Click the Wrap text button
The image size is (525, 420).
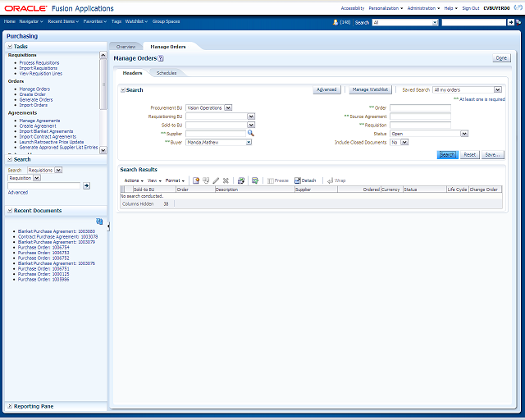(x=336, y=180)
